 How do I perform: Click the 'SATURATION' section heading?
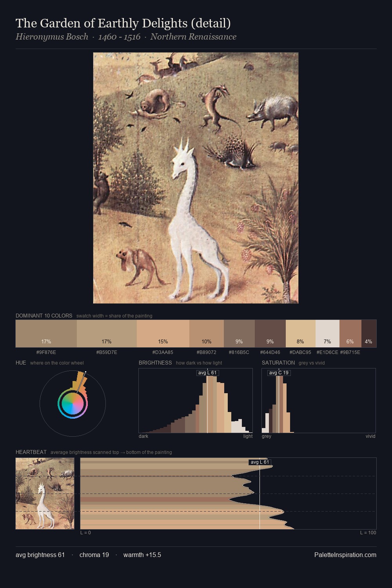tap(278, 363)
